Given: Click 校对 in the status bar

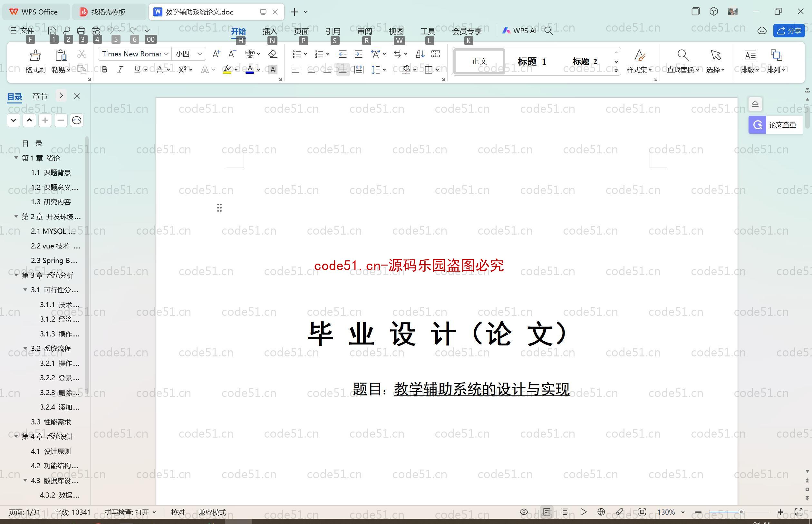Looking at the screenshot, I should point(178,512).
